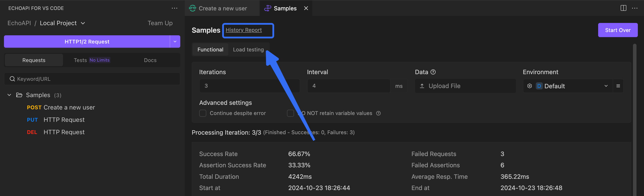Click the help icon next to retain variable values
This screenshot has width=644, height=196.
point(378,113)
